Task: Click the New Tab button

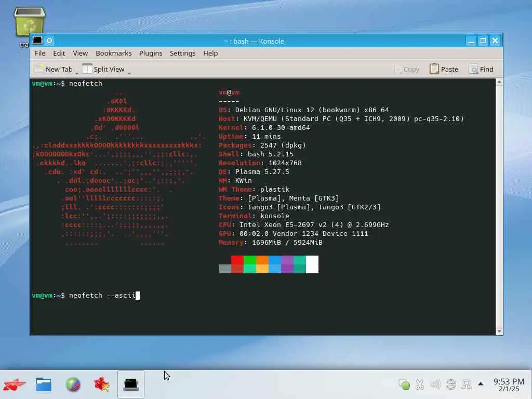Action: pyautogui.click(x=54, y=69)
